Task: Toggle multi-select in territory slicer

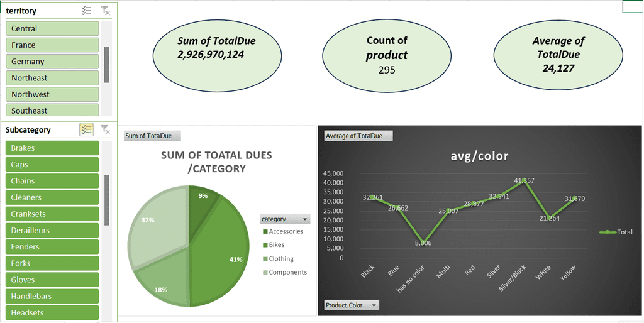Action: (x=86, y=11)
